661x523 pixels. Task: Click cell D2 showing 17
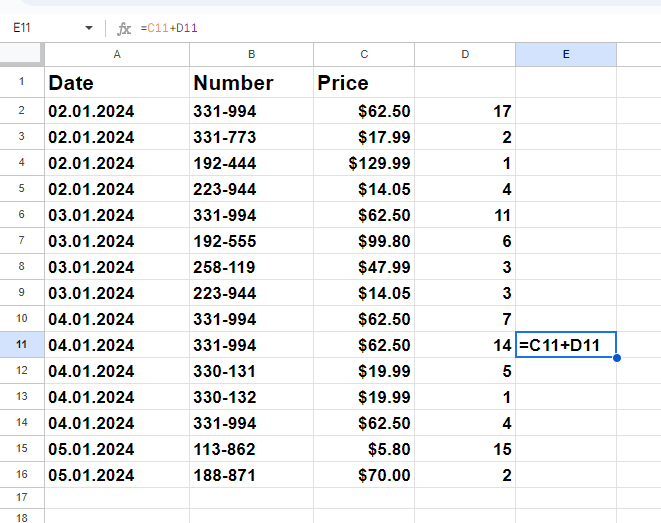click(x=465, y=111)
